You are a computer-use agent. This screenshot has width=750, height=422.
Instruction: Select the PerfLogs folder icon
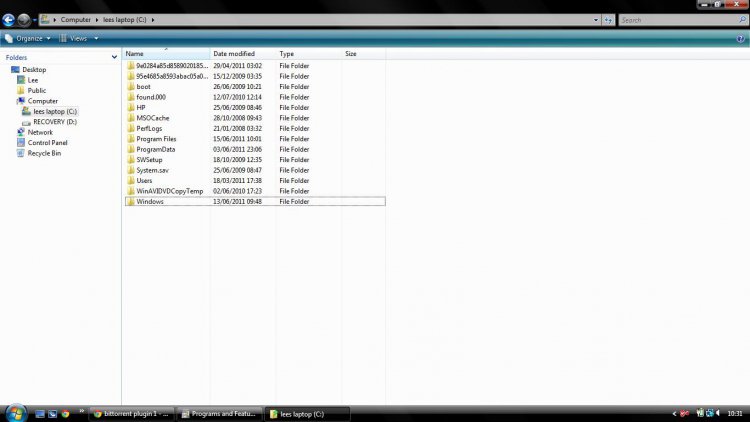pyautogui.click(x=131, y=128)
